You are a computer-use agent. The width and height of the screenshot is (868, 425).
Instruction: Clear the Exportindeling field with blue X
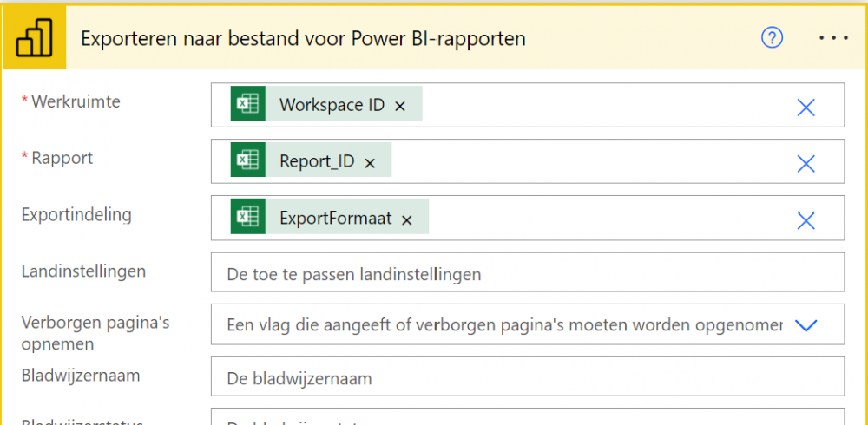(x=806, y=221)
